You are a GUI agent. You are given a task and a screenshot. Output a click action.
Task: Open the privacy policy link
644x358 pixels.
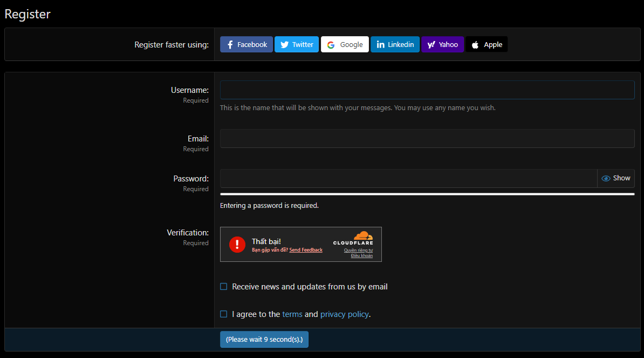pos(344,314)
